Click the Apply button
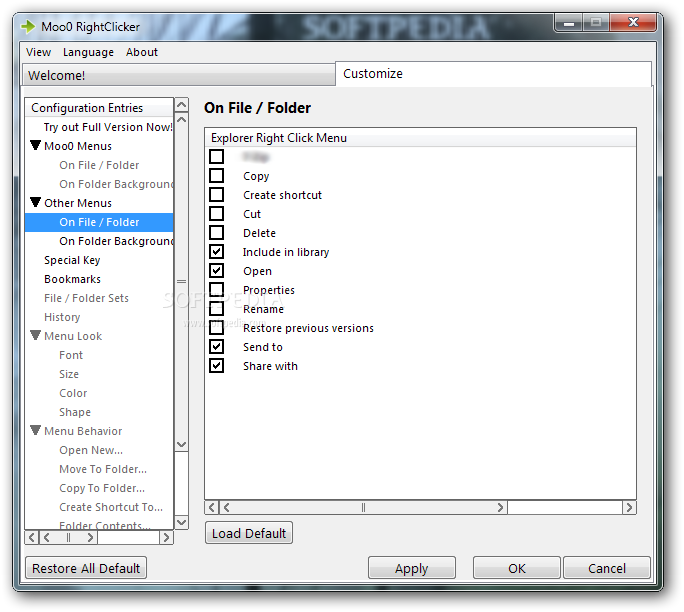 point(412,568)
